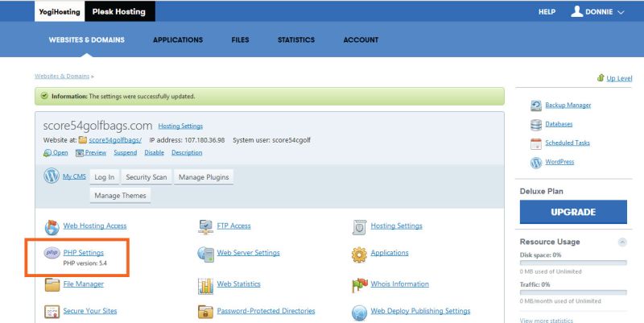644x323 pixels.
Task: Click the WordPress logo beside My CMS
Action: (52, 176)
